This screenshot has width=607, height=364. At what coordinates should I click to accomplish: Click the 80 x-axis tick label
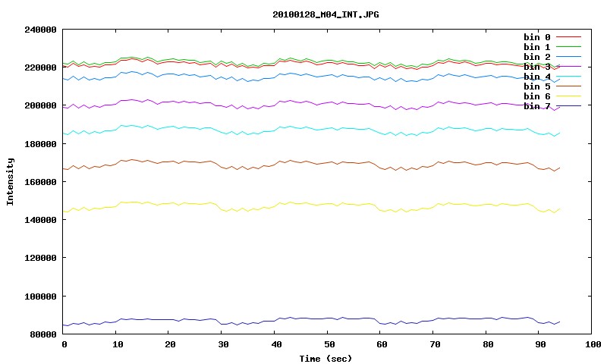(488, 344)
